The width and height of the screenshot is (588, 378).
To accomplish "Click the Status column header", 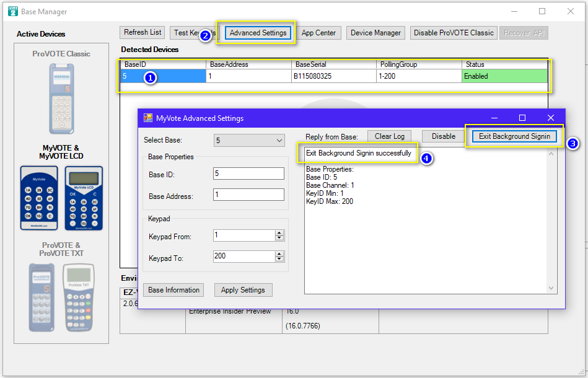I will point(505,64).
